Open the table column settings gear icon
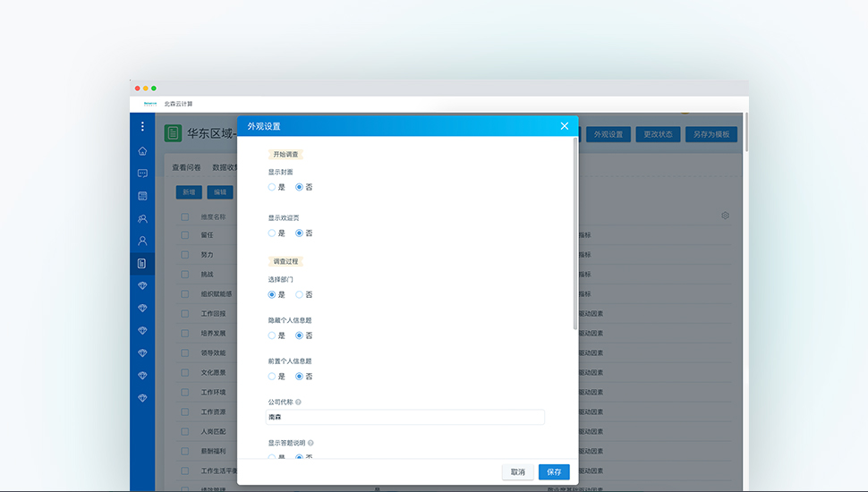This screenshot has height=492, width=868. tap(725, 216)
